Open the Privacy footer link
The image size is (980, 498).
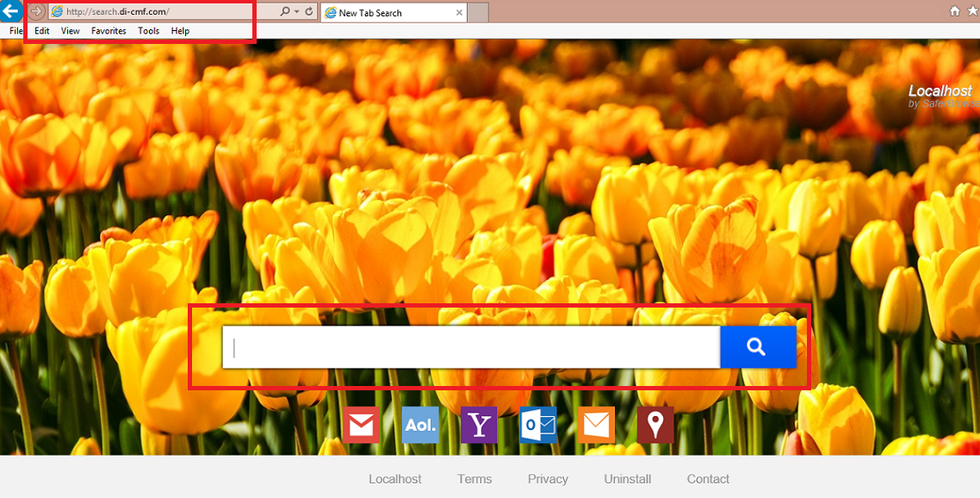[x=548, y=479]
